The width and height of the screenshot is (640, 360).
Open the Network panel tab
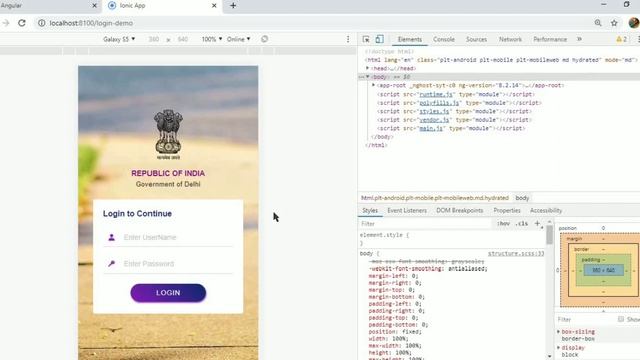(510, 39)
